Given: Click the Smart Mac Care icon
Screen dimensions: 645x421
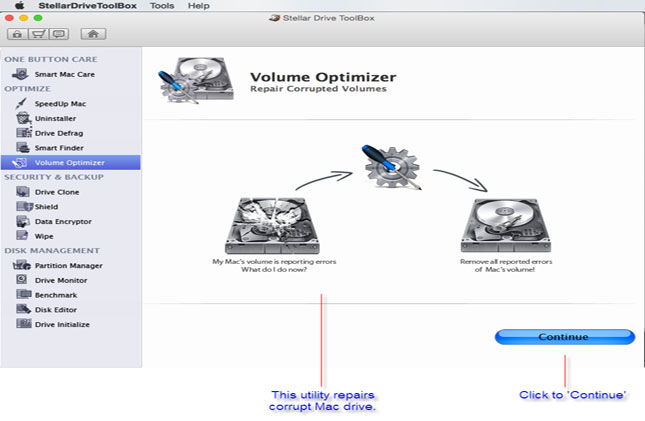Looking at the screenshot, I should (20, 74).
